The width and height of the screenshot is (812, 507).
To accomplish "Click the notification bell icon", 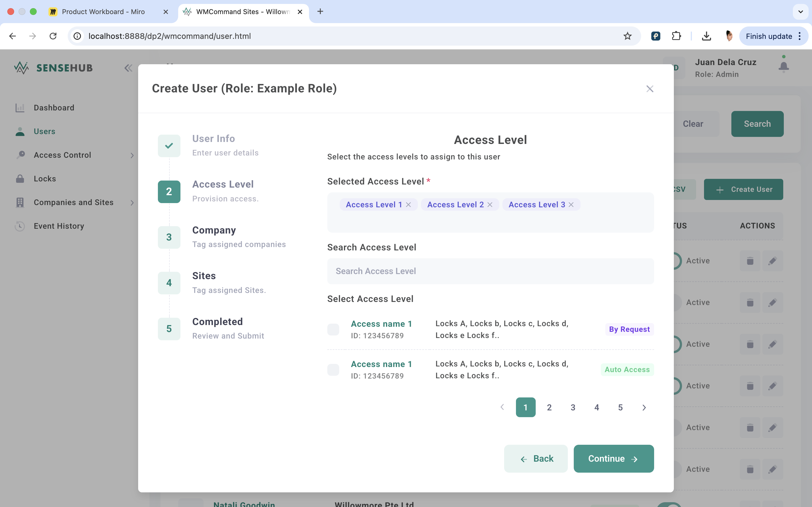I will click(x=784, y=66).
